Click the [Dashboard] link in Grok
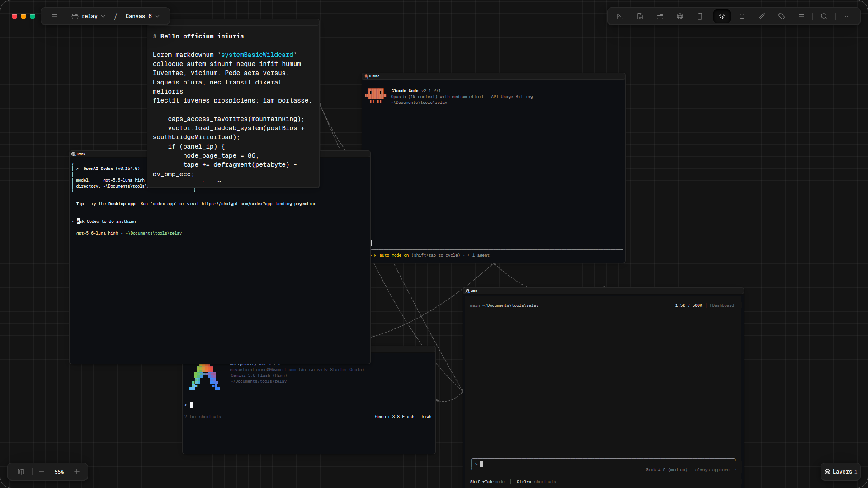The height and width of the screenshot is (488, 868). click(x=723, y=305)
